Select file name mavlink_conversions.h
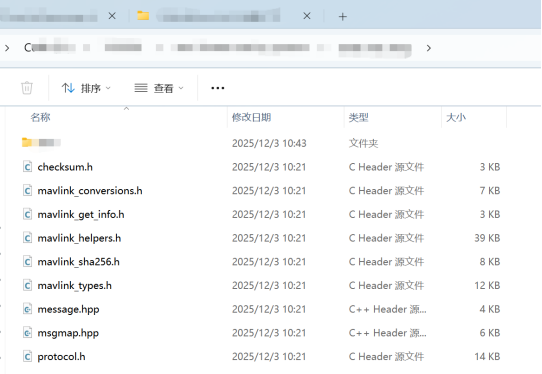The width and height of the screenshot is (542, 374). 90,191
